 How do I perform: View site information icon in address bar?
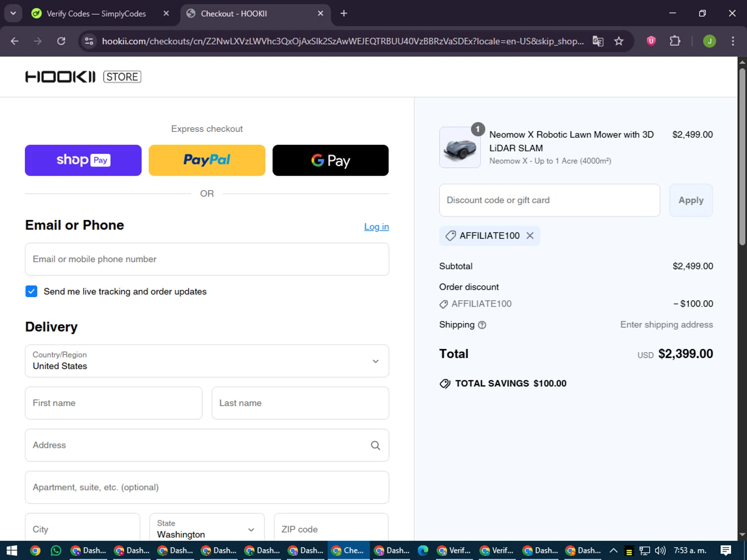tap(89, 41)
